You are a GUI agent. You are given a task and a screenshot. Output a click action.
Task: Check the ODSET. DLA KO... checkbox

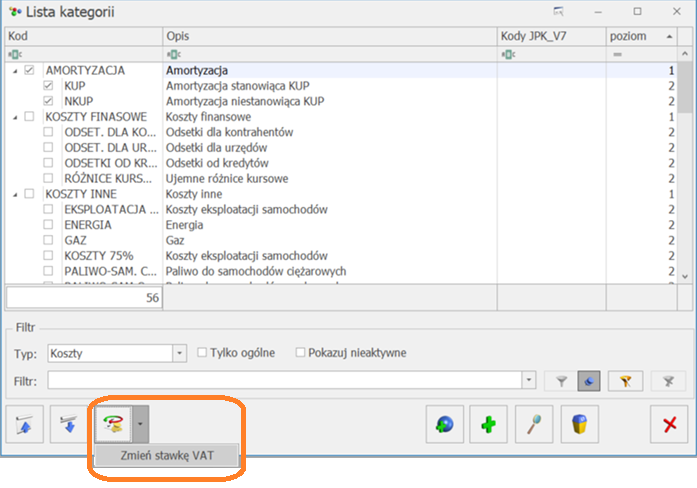(48, 132)
